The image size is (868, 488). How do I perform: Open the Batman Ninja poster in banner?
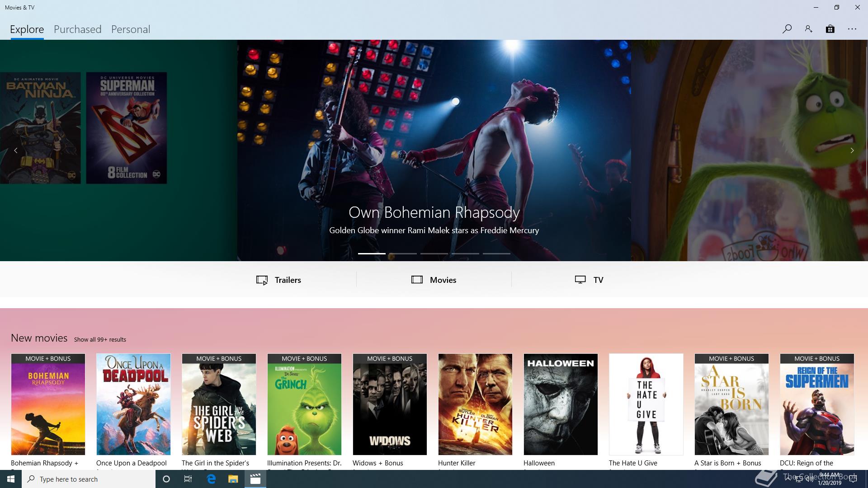(40, 128)
